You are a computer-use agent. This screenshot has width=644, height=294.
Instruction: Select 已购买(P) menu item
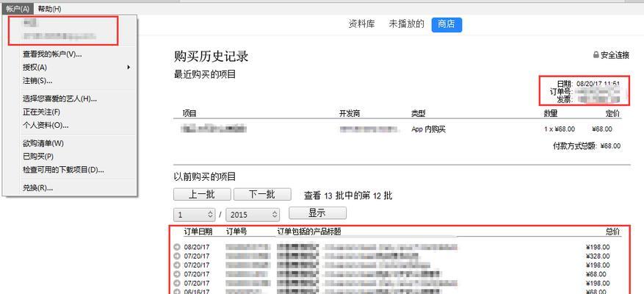[38, 157]
